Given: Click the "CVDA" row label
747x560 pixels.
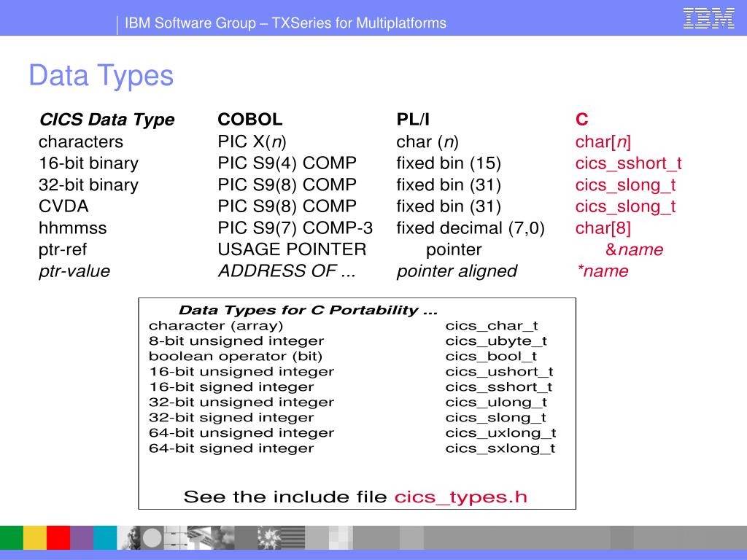Looking at the screenshot, I should (x=63, y=206).
